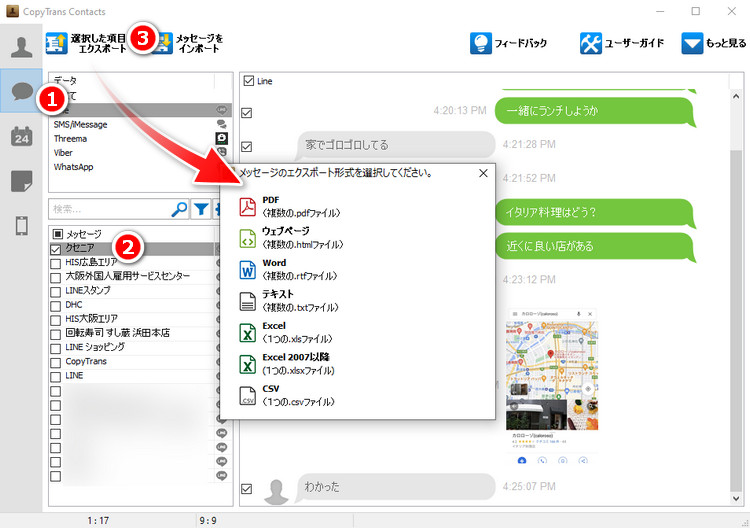Choose the web page HTML icon
750x528 pixels.
247,238
